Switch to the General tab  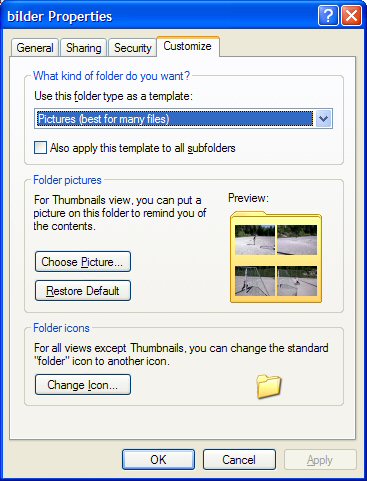[x=35, y=48]
